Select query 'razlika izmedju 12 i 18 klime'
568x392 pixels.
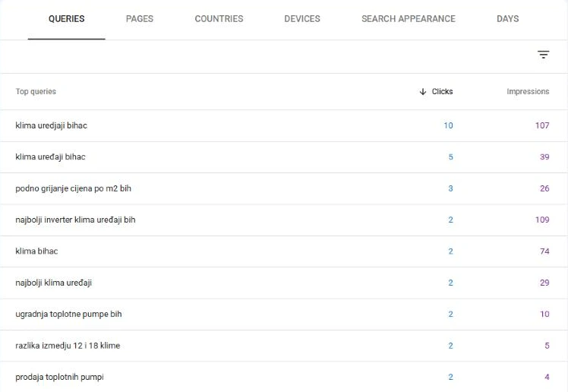(68, 346)
